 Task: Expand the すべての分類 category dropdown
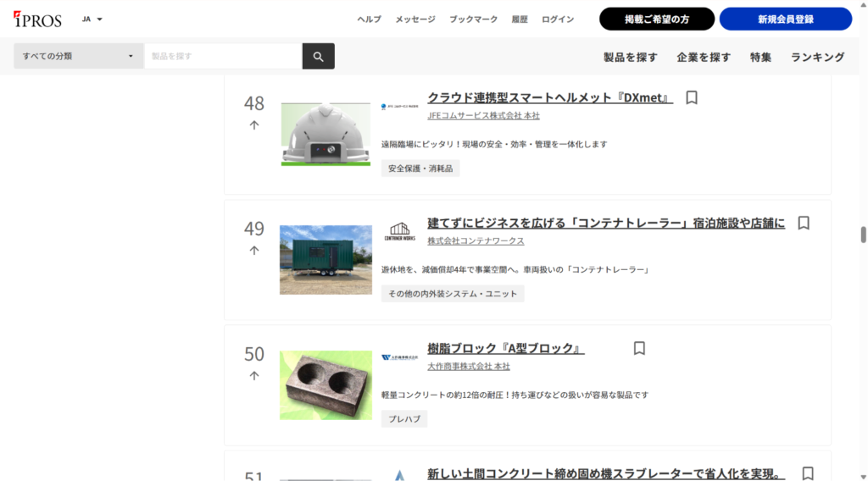pyautogui.click(x=78, y=56)
